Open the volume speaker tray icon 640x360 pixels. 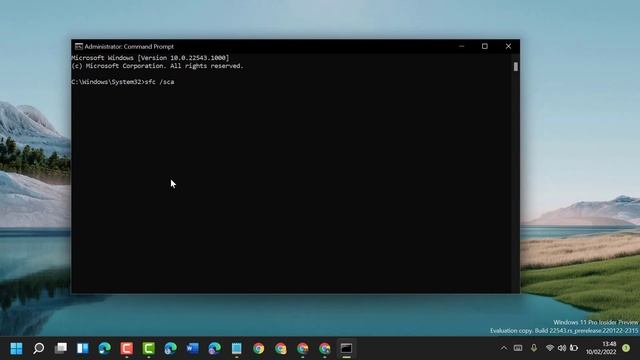[x=562, y=348]
